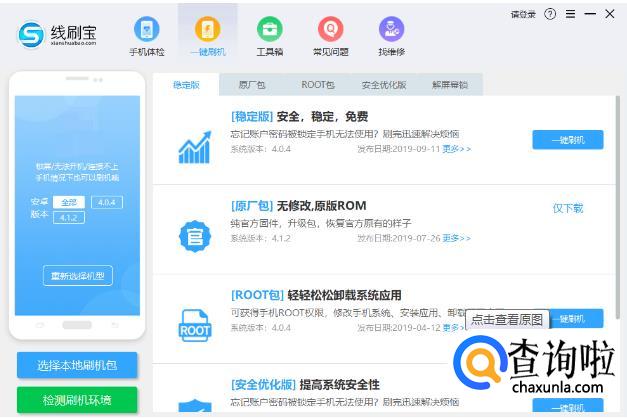Image resolution: width=627 pixels, height=418 pixels.
Task: Expand 更多>> for the 原厂包 package
Action: pyautogui.click(x=456, y=238)
